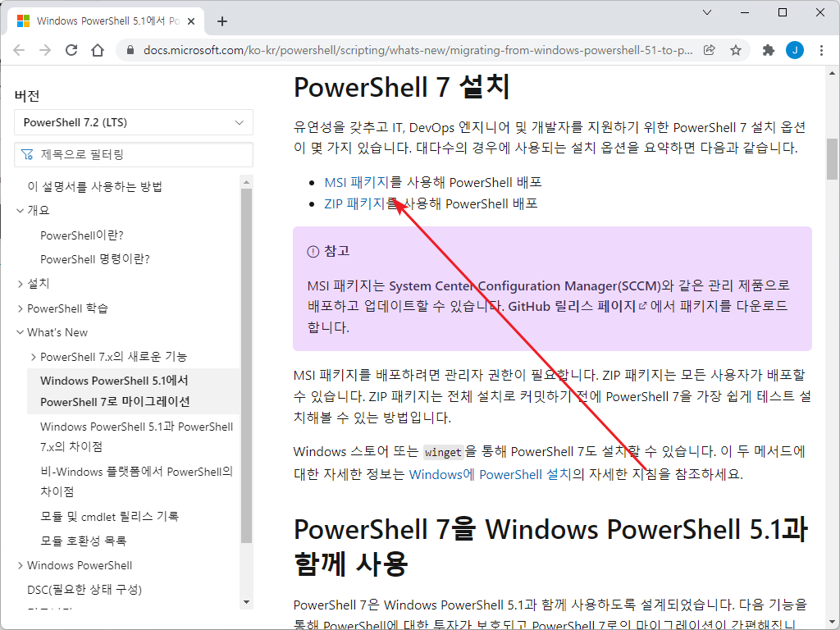840x630 pixels.
Task: Open the home page via home icon
Action: [x=98, y=49]
